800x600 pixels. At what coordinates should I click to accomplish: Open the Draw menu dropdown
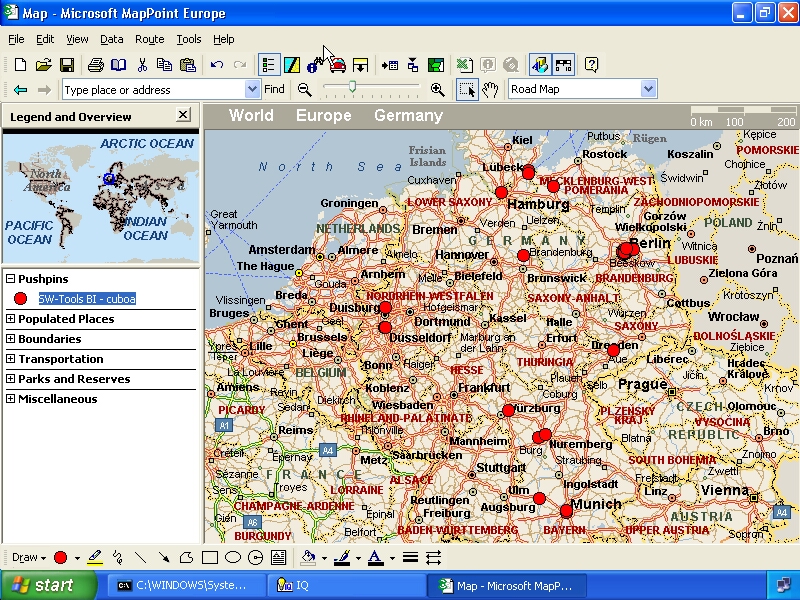(29, 557)
